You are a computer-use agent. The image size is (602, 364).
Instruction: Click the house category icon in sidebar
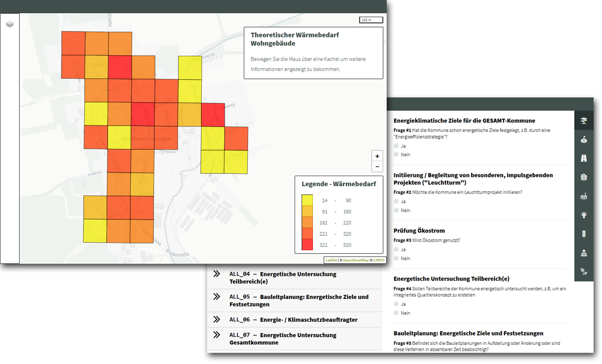584,177
